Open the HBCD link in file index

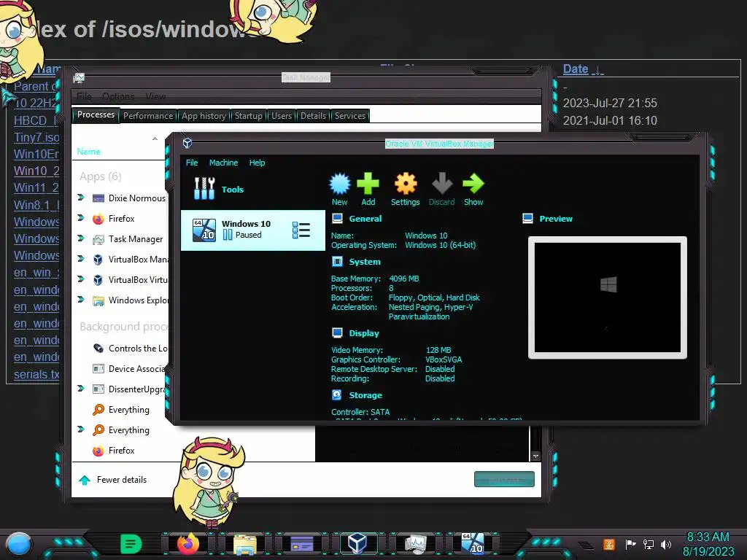tap(36, 120)
